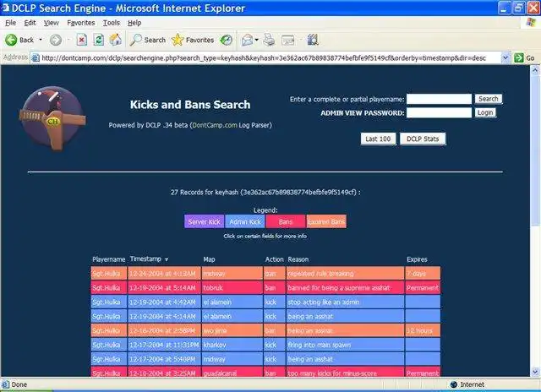
Task: Click the purple Server Kick legend swatch
Action: click(205, 221)
